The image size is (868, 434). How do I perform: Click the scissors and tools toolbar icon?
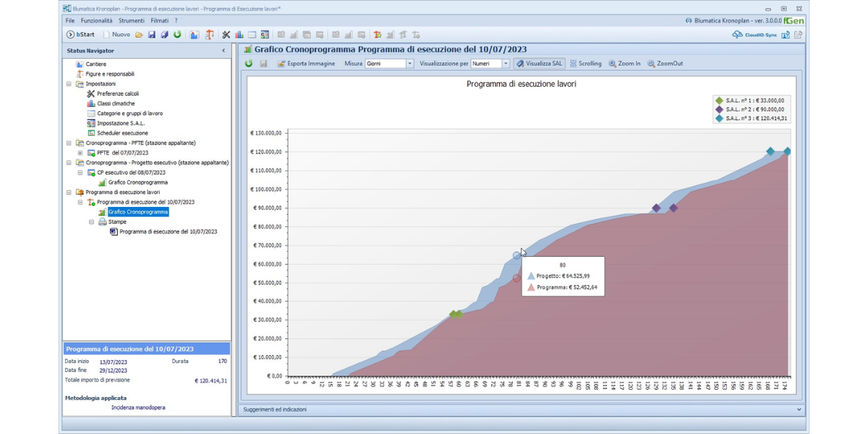pos(226,35)
